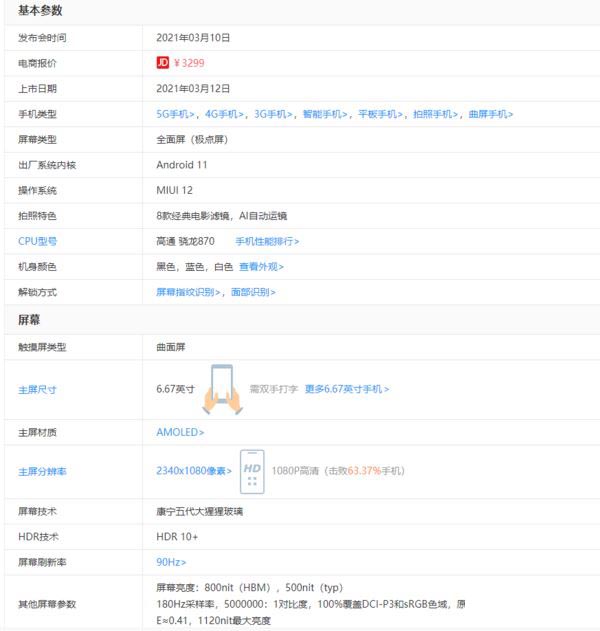
Task: Click the 其他屏幕参数 row label
Action: pos(47,604)
